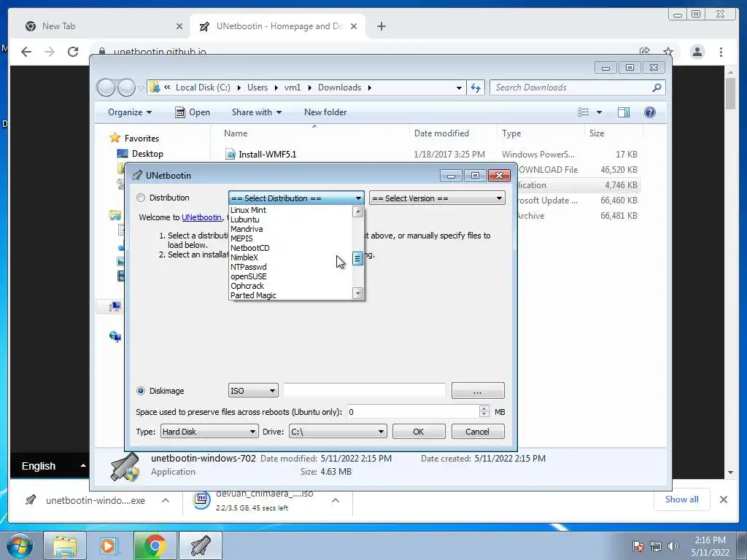Choose NetbootCD from the distribution list
This screenshot has width=747, height=560.
[249, 248]
